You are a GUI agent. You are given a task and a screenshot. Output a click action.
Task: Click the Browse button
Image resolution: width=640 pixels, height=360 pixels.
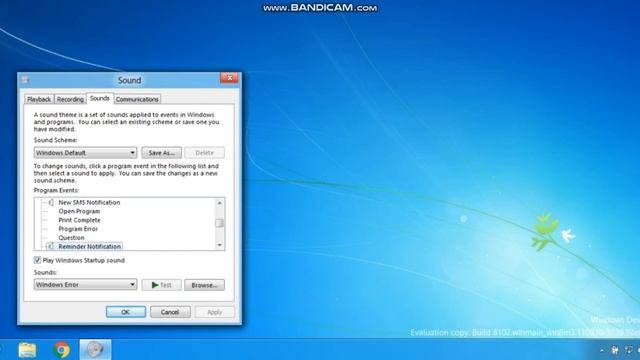(204, 285)
